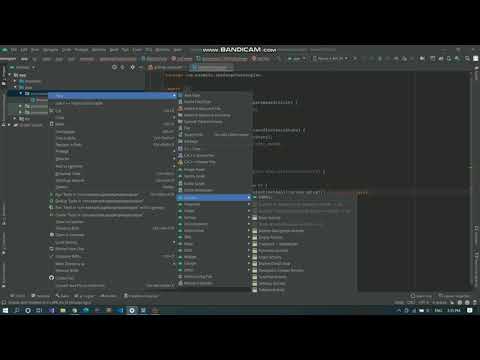Click the Project panel scroll-from-source icon
This screenshot has height=360, width=480.
pos(114,67)
